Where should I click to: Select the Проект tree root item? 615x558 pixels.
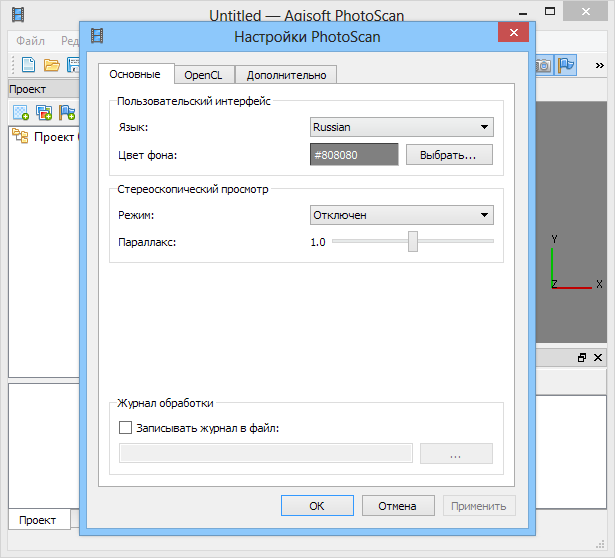[x=54, y=137]
